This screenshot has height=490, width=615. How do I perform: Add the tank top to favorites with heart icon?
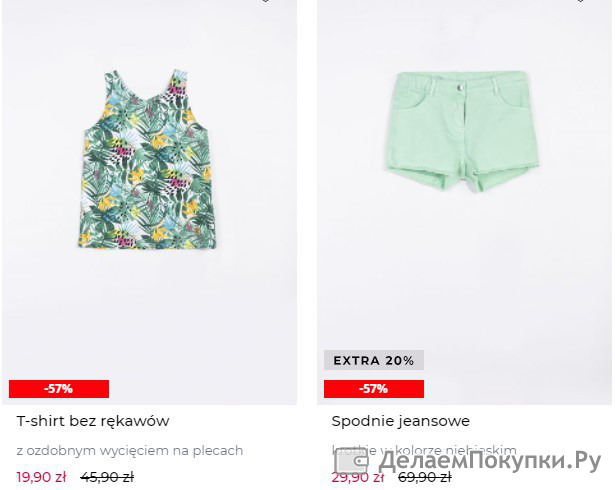click(266, 1)
